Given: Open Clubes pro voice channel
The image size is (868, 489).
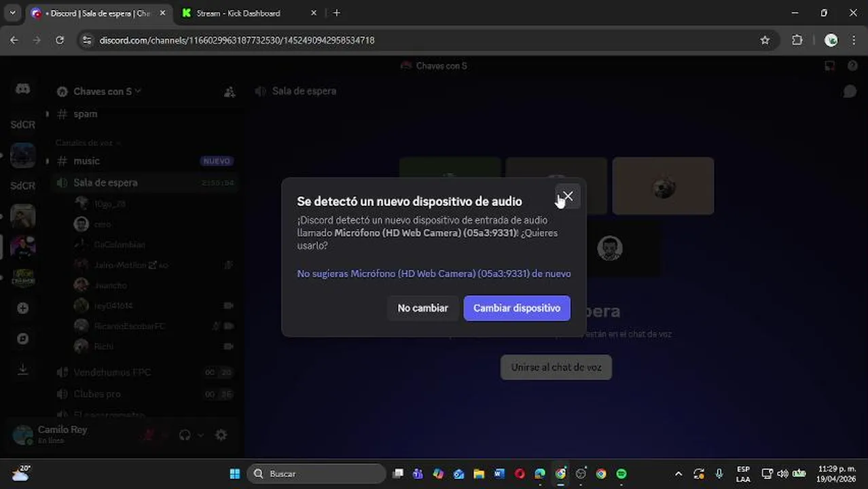Looking at the screenshot, I should (x=145, y=394).
